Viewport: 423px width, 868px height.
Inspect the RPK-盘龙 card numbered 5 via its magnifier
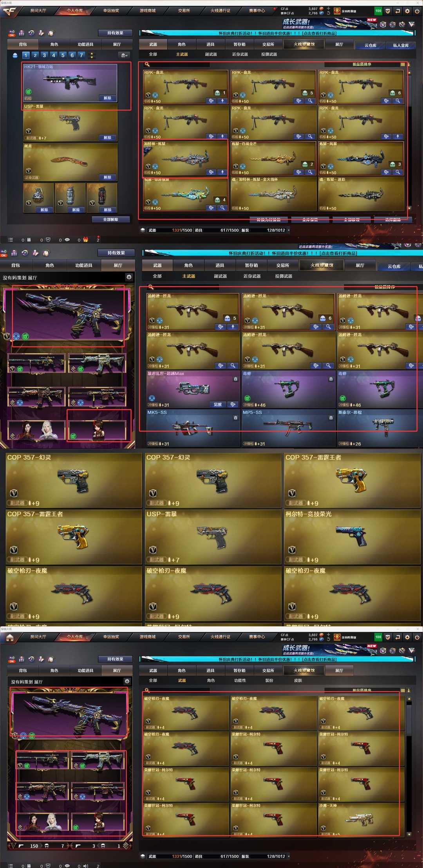click(310, 101)
